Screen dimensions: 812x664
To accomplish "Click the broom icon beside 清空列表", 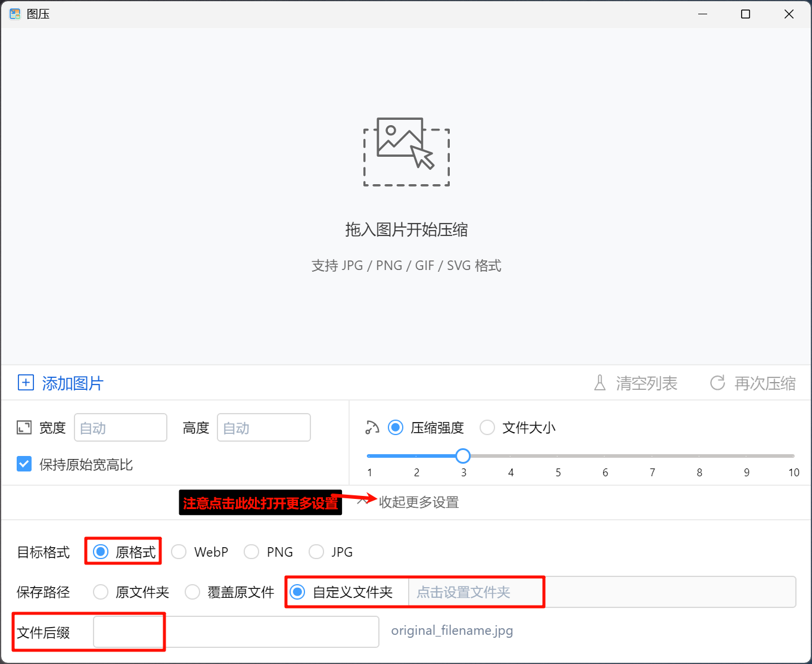I will coord(600,383).
